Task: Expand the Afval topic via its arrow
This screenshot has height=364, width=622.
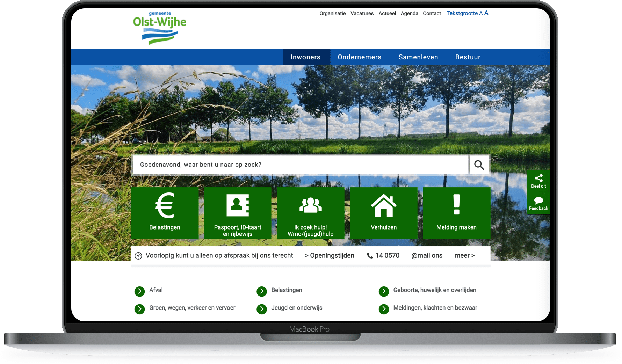Action: (139, 291)
